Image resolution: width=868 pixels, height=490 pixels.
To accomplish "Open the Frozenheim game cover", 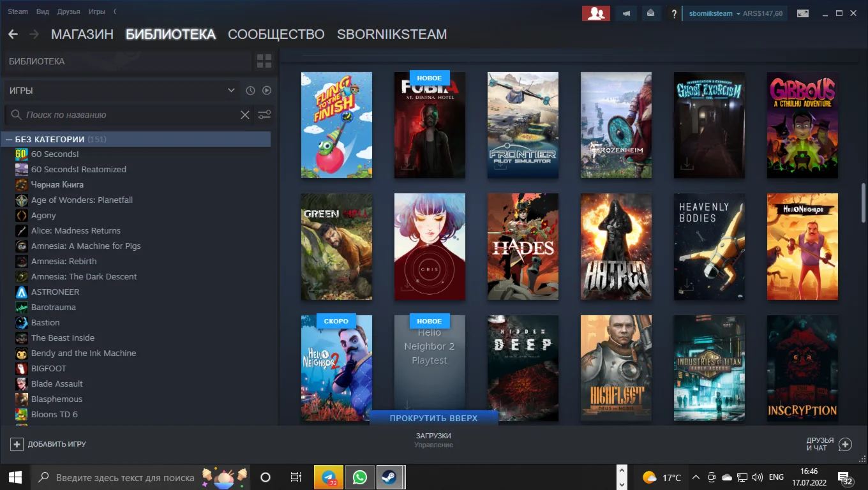I will 616,125.
